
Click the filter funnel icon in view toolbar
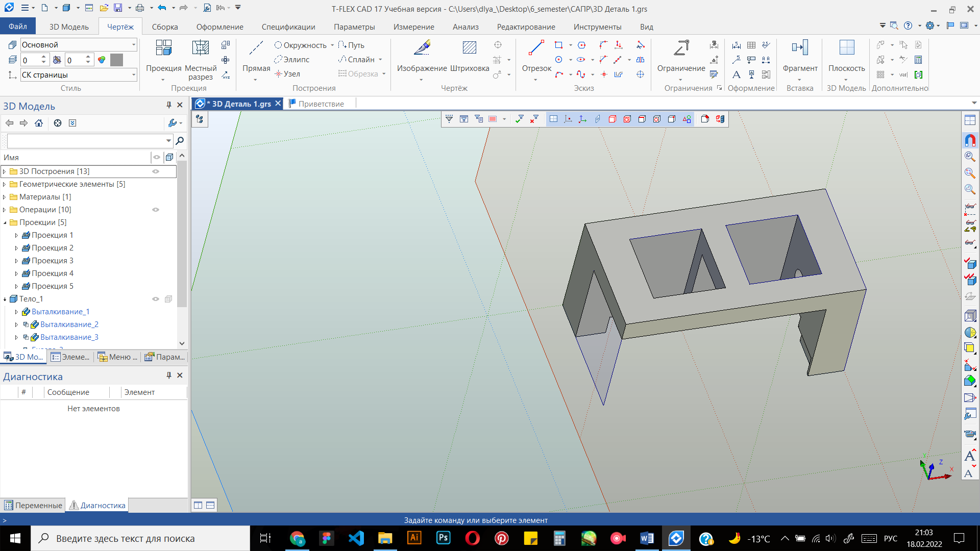tap(449, 119)
